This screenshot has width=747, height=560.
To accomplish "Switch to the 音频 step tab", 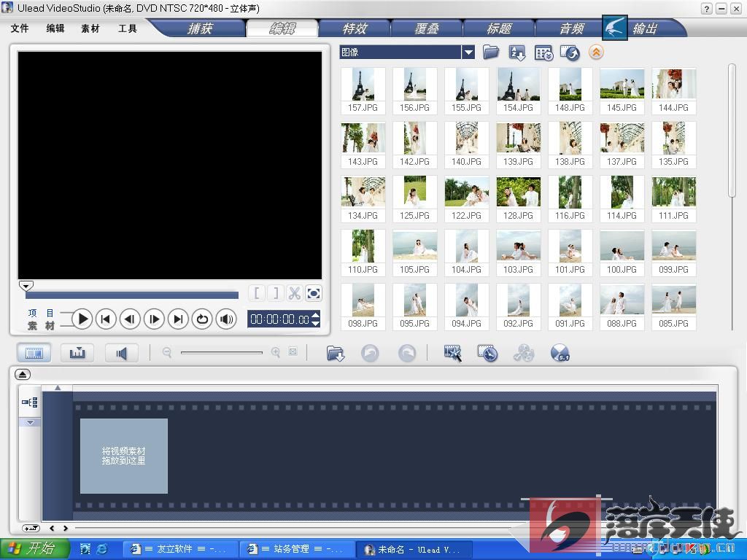I will [571, 28].
